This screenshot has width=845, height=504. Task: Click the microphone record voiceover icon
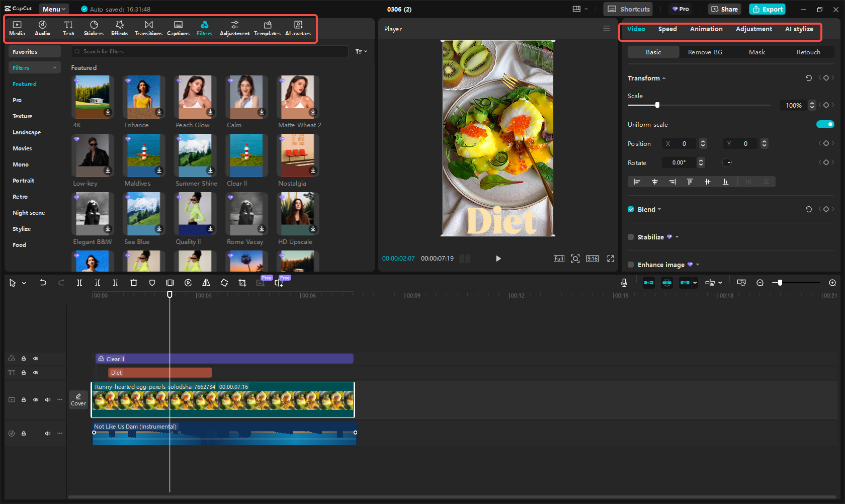point(624,283)
